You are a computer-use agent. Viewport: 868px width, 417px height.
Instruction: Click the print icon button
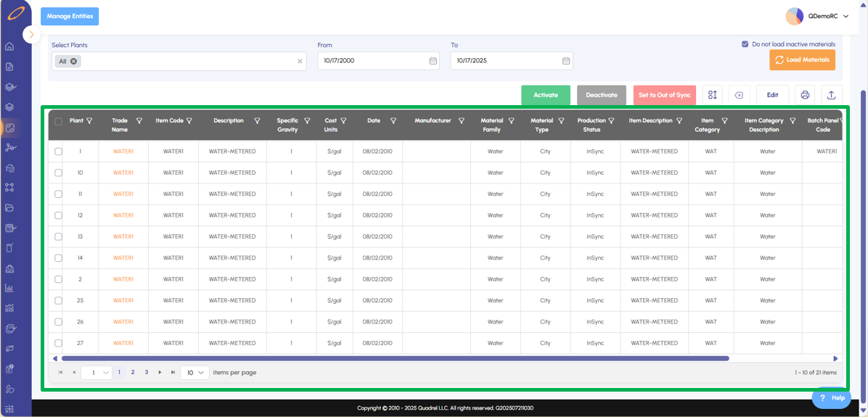pyautogui.click(x=805, y=95)
